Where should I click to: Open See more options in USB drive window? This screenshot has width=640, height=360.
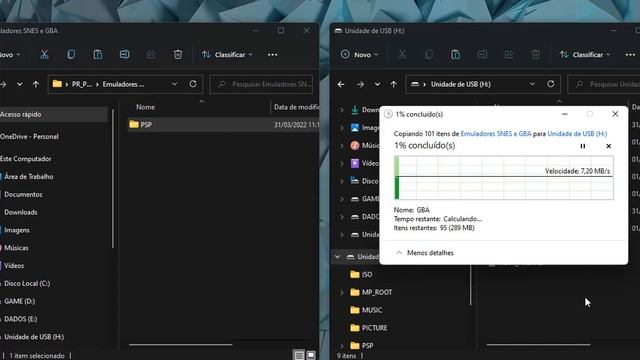(630, 55)
